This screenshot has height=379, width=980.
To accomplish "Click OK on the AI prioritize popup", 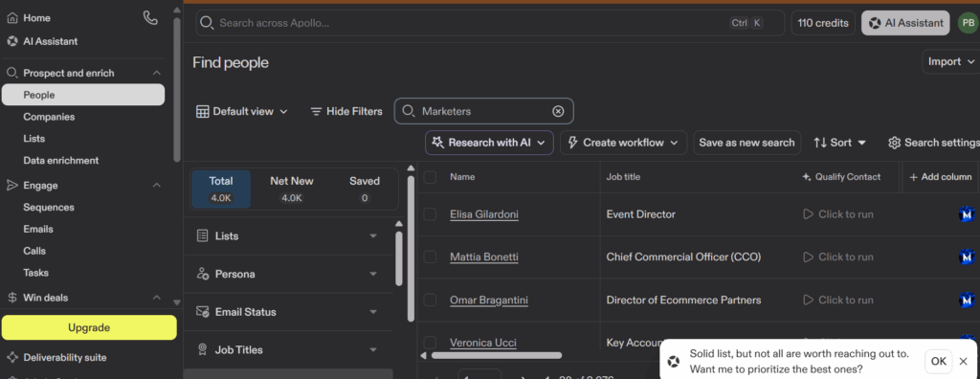I will point(938,361).
